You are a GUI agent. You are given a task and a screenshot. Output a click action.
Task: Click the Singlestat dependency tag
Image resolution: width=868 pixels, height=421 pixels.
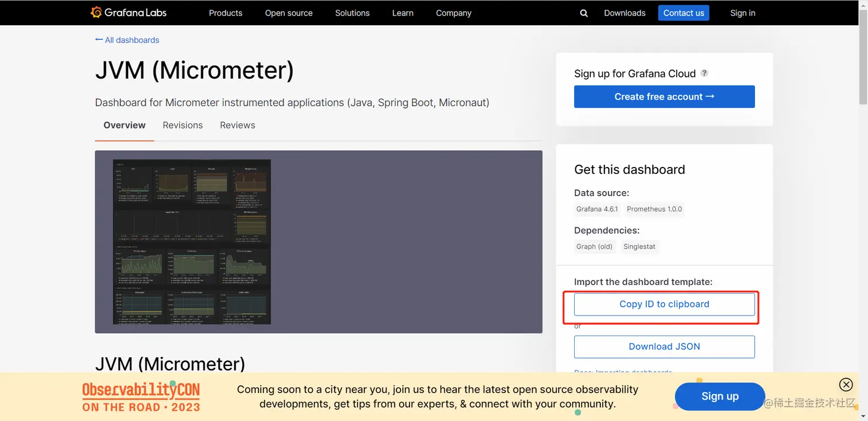[640, 247]
